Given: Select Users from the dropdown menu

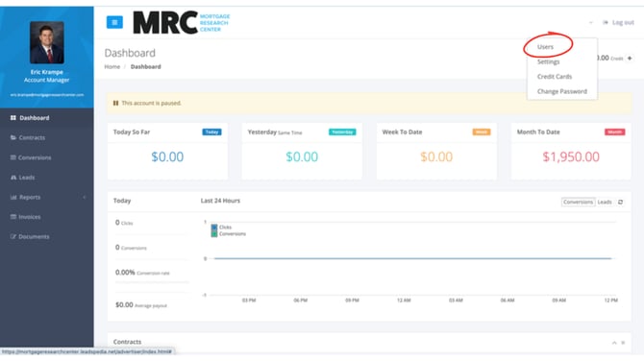Looking at the screenshot, I should tap(545, 47).
